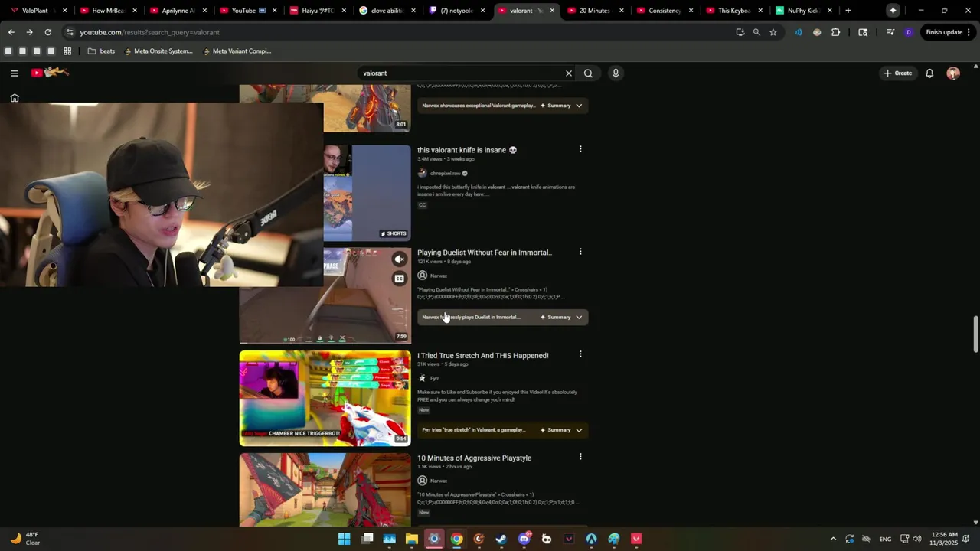980x551 pixels.
Task: Open a new browser tab with plus
Action: [x=848, y=11]
